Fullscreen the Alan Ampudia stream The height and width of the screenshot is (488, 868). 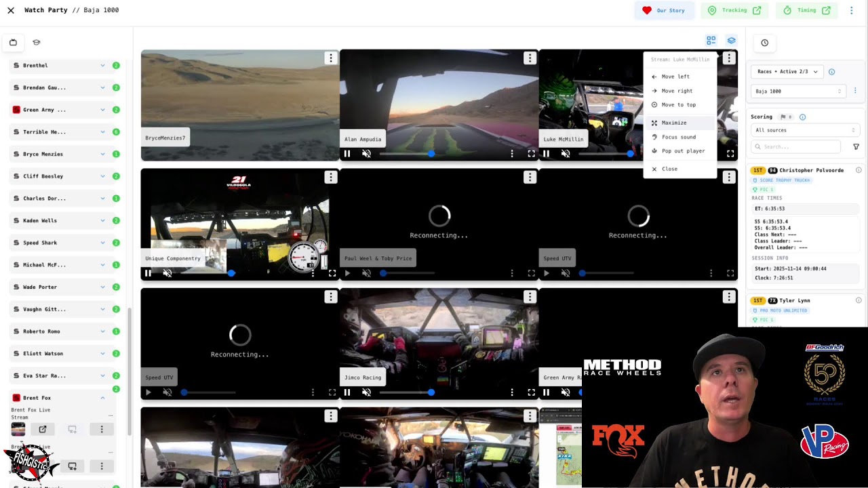tap(531, 154)
